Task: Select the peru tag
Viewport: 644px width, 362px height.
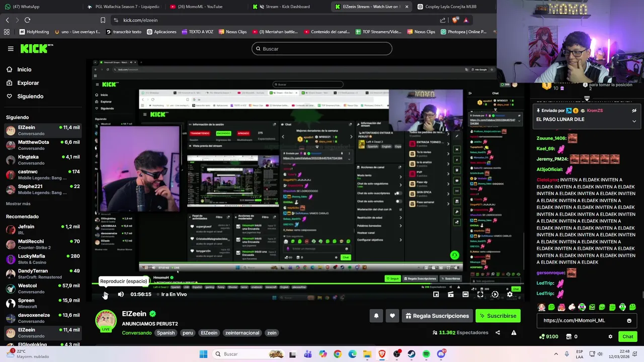Action: [x=188, y=333]
